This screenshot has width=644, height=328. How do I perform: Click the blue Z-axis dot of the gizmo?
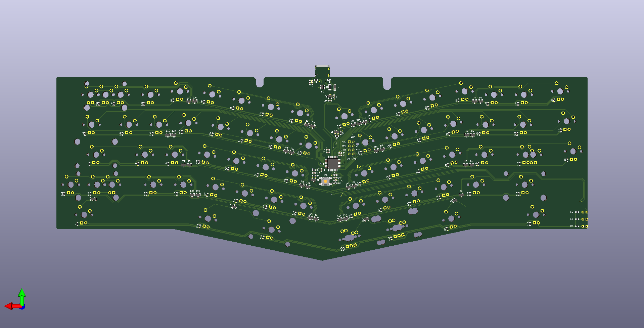click(x=22, y=306)
